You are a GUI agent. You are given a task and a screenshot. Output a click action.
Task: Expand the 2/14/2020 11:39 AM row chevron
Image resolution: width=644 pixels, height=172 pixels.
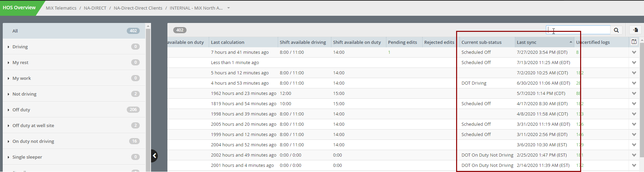[634, 165]
